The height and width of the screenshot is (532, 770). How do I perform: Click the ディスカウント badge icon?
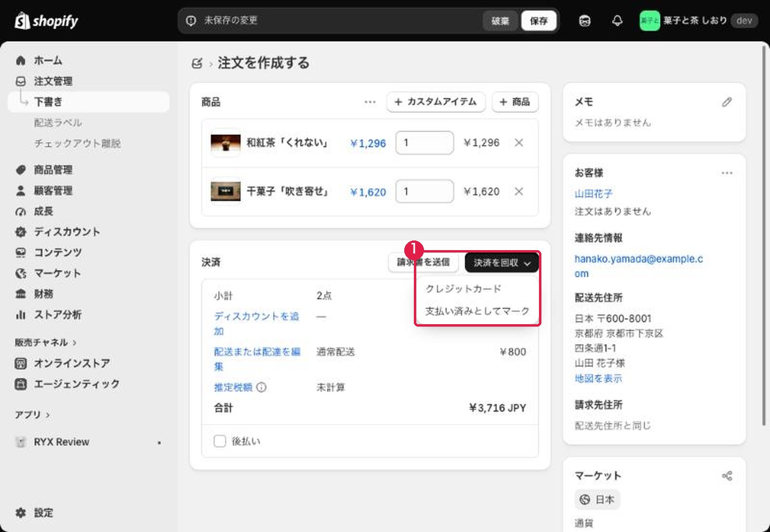coord(21,232)
